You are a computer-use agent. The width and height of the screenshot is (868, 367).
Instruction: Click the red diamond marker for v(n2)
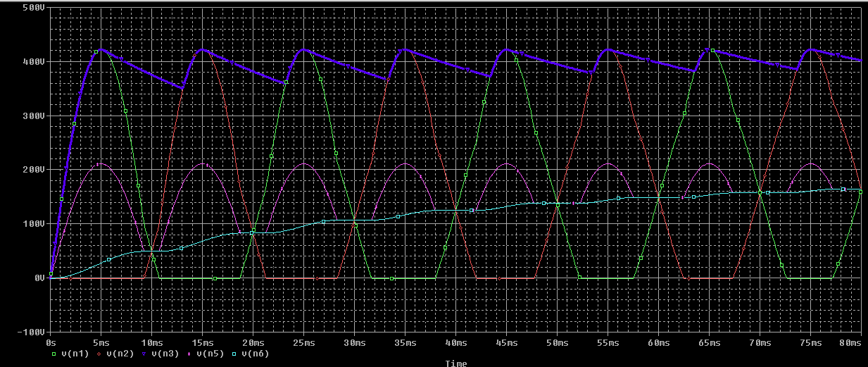tap(100, 353)
